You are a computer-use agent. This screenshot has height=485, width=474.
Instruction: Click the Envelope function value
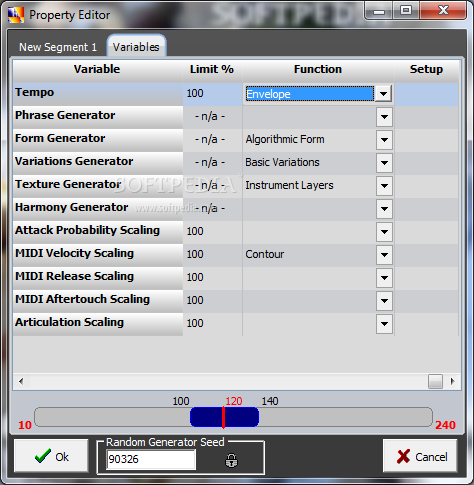tap(310, 94)
